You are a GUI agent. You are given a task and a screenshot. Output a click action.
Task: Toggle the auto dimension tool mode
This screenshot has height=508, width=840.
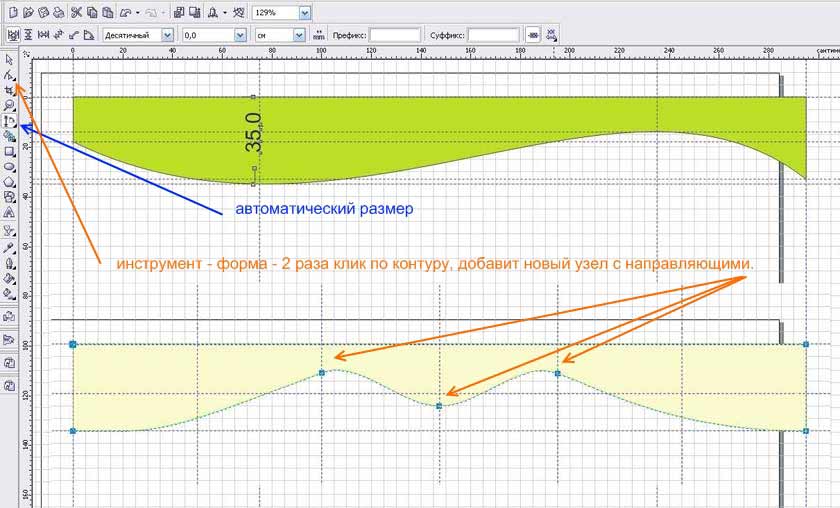(x=12, y=35)
